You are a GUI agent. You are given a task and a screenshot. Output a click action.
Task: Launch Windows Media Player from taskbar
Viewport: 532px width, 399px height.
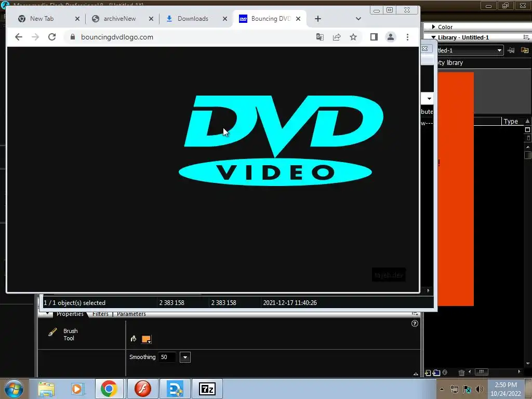click(77, 389)
